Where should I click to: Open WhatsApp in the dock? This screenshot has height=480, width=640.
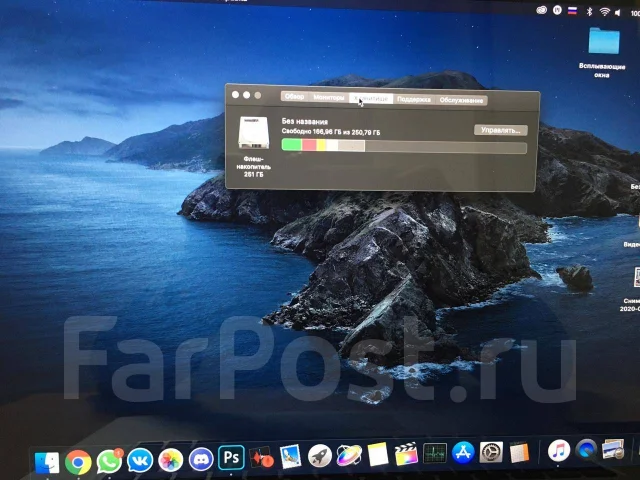(x=109, y=461)
